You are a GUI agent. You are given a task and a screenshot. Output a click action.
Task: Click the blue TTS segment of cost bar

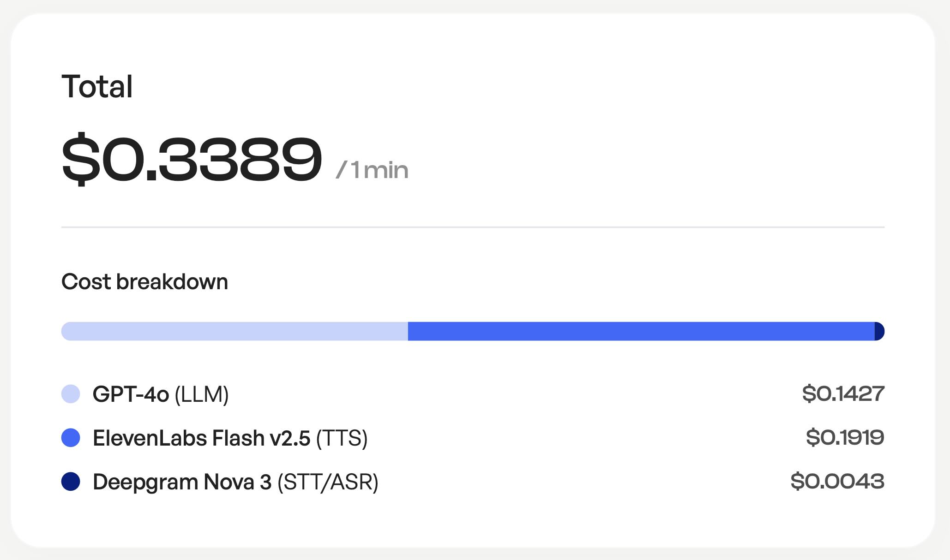(641, 331)
